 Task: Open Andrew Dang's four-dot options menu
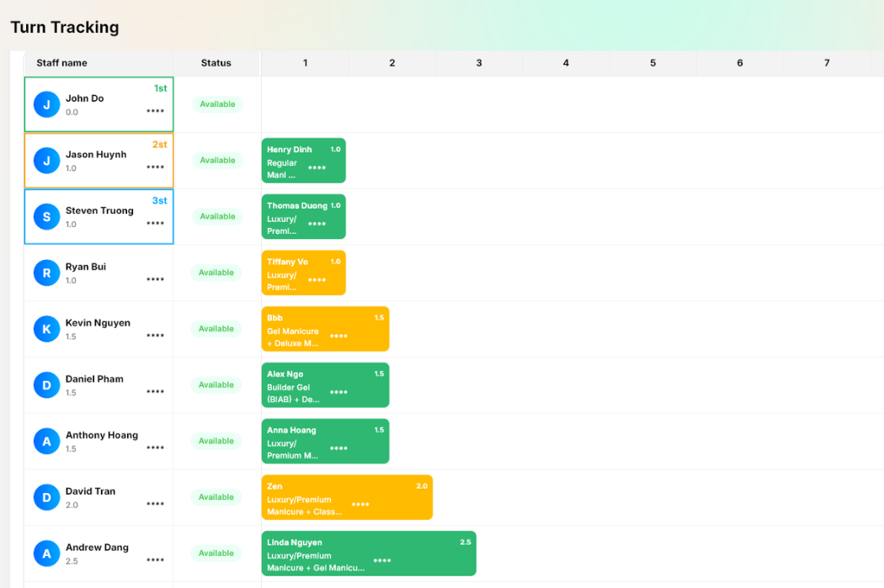tap(155, 560)
